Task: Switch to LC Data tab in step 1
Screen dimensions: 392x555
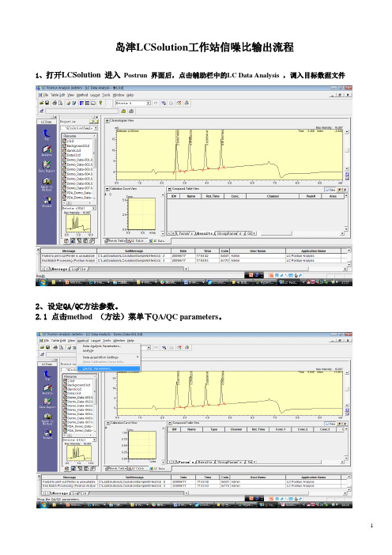Action: pos(157,240)
